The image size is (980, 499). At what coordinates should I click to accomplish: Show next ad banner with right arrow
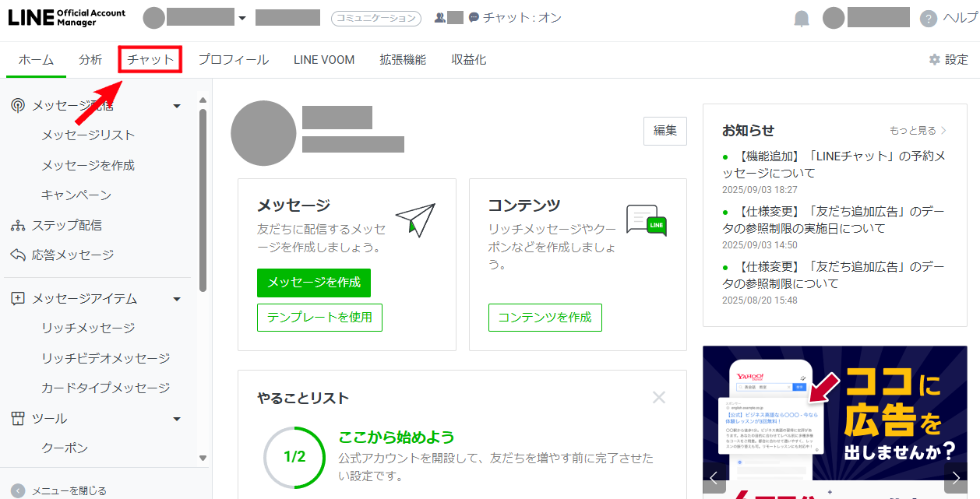point(955,477)
